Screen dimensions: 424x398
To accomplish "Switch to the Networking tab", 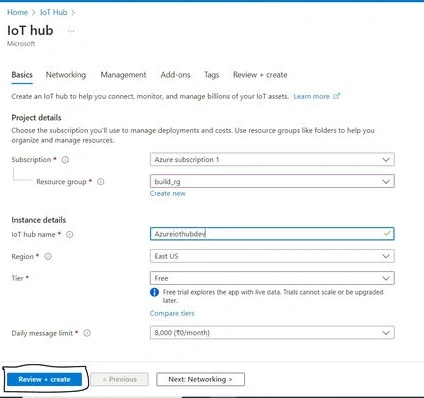I will 66,75.
